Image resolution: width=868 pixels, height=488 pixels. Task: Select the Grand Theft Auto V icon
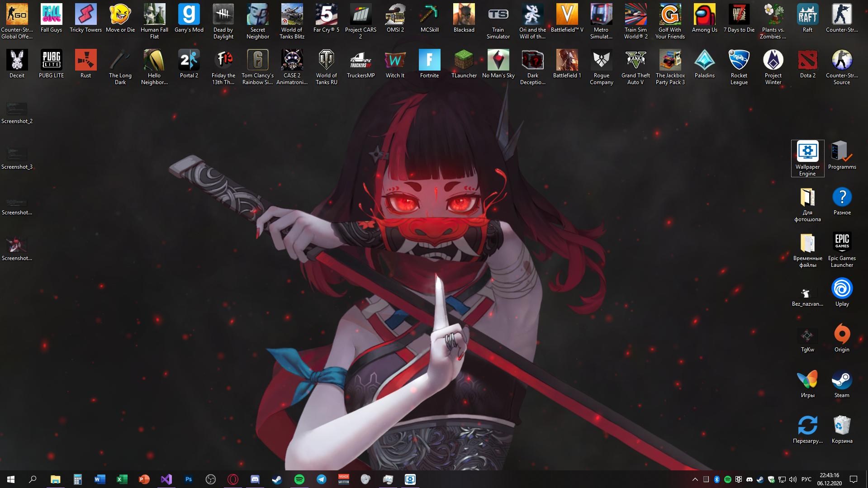tap(636, 67)
